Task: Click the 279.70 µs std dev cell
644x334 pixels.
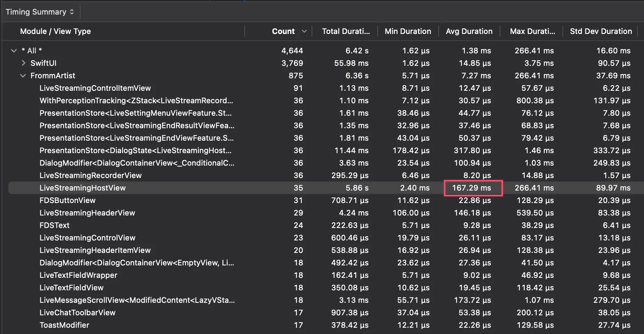Action: click(612, 300)
